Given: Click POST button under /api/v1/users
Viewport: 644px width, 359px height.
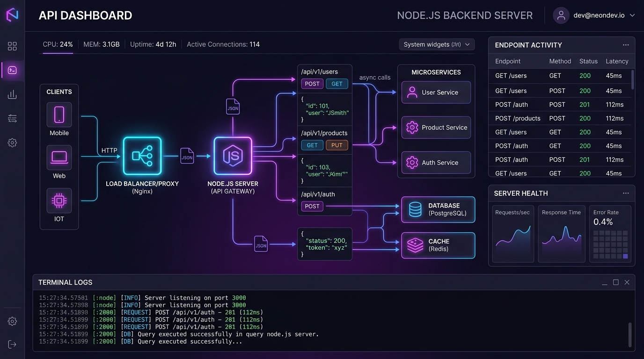Looking at the screenshot, I should point(312,84).
